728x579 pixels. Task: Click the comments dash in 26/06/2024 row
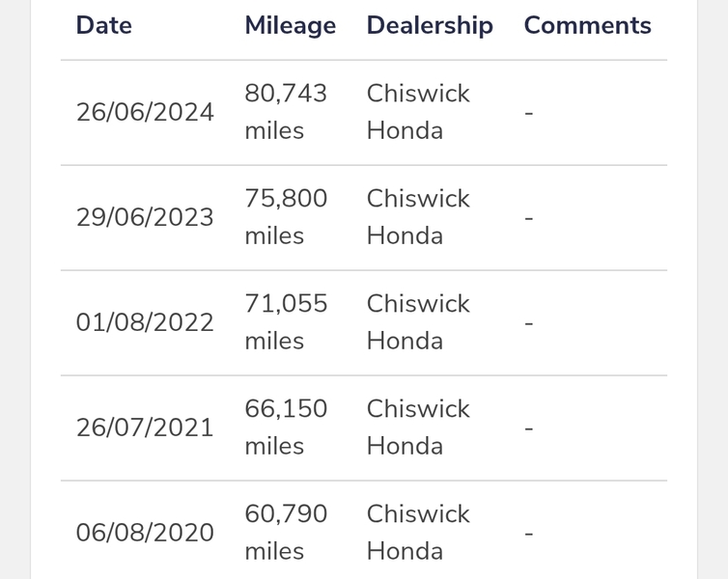529,113
